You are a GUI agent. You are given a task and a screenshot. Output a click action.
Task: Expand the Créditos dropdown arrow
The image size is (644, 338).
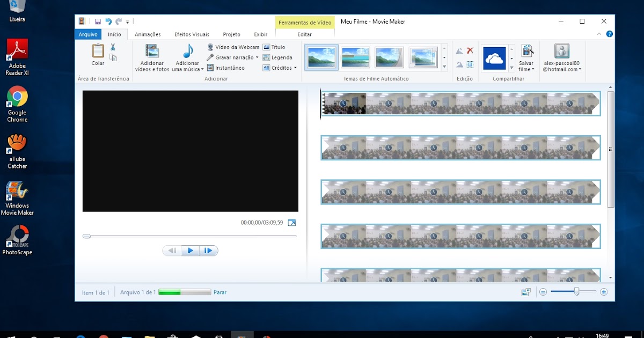click(x=295, y=68)
